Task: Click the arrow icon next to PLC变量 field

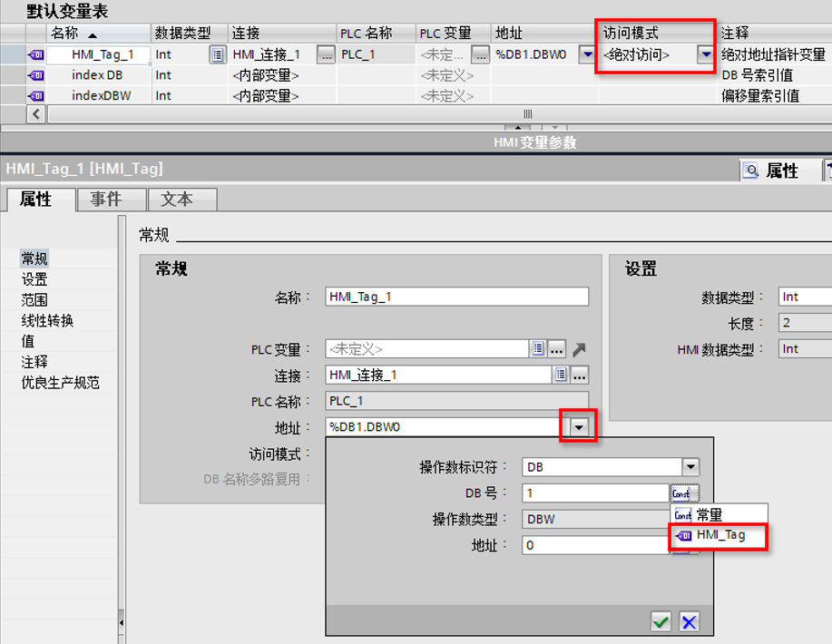Action: pyautogui.click(x=579, y=349)
